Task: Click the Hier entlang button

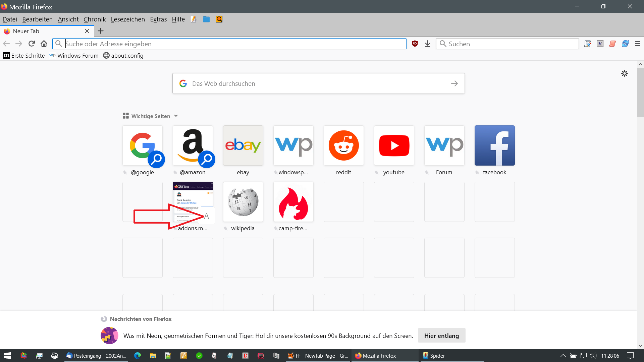Action: point(441,336)
